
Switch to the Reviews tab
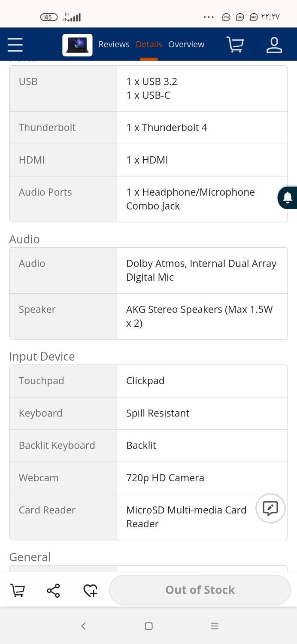(114, 44)
